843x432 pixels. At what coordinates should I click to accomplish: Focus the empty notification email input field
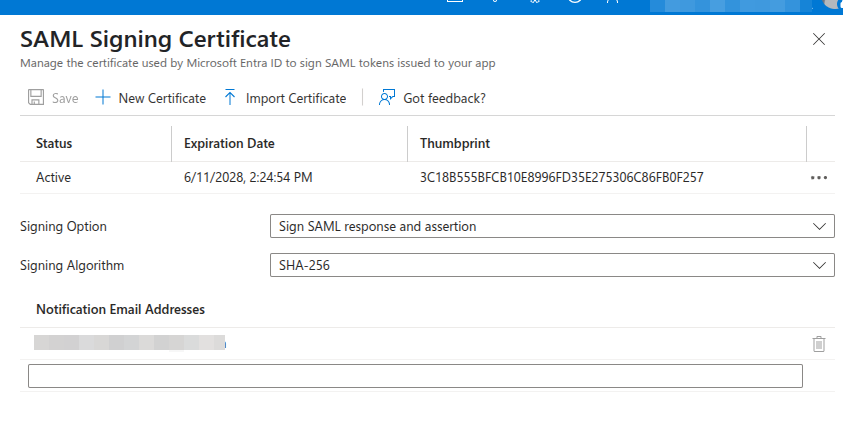tap(415, 376)
